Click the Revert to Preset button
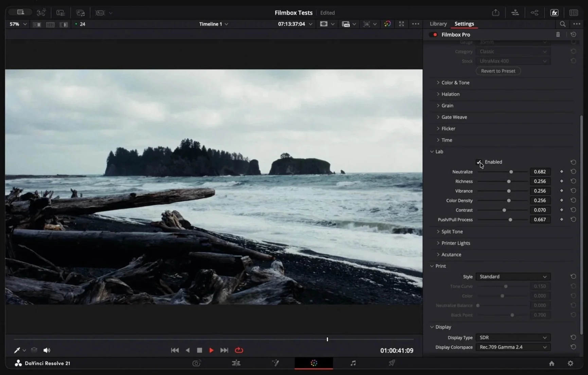Screen dimensions: 588x375 point(498,71)
